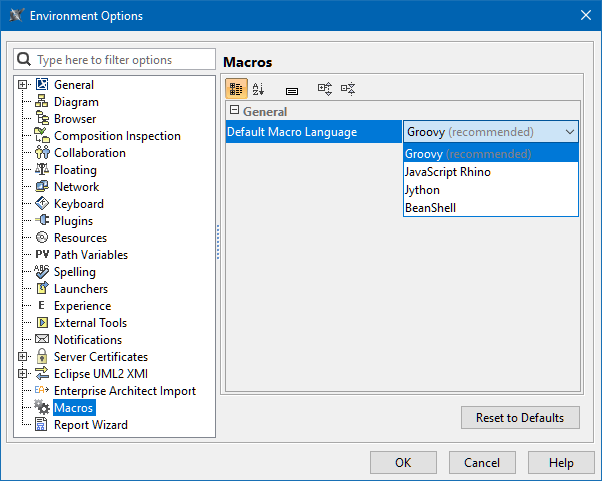The height and width of the screenshot is (481, 602).
Task: Select the Report Wizard tree item
Action: pyautogui.click(x=91, y=425)
